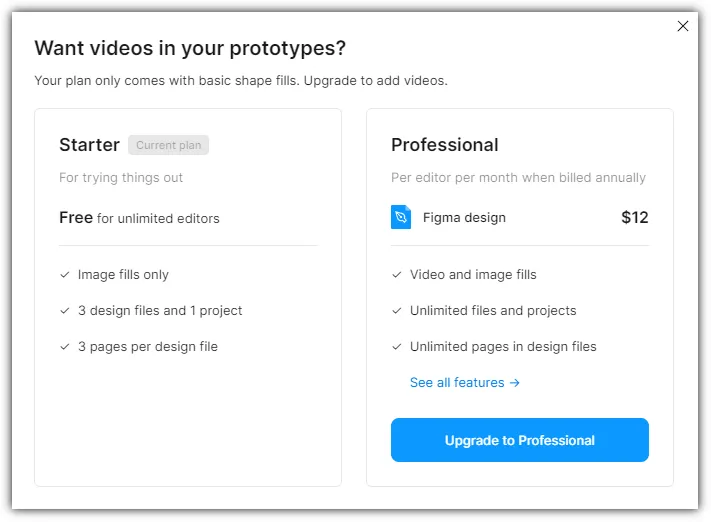Click the dialog title about videos in prototypes
The height and width of the screenshot is (522, 711).
[190, 48]
